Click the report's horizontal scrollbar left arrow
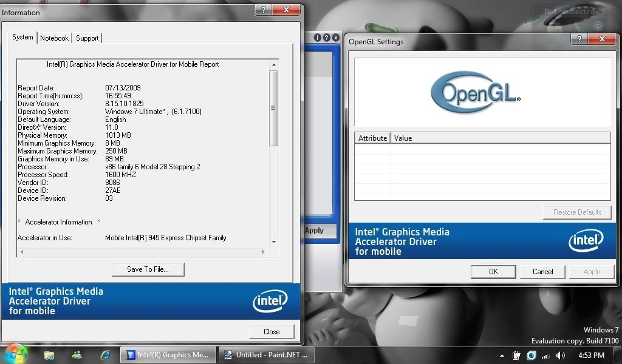Screen dimensions: 622x364 tap(22, 252)
